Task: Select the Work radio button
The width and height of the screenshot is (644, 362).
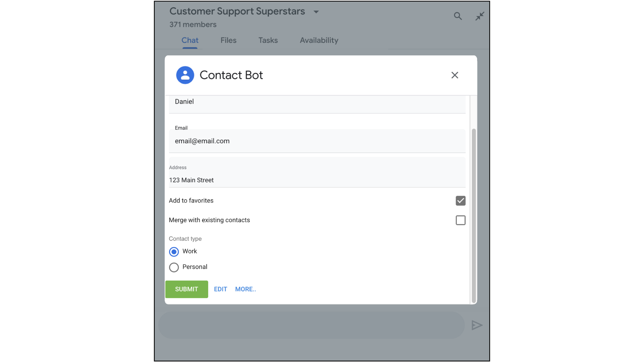Action: [174, 251]
